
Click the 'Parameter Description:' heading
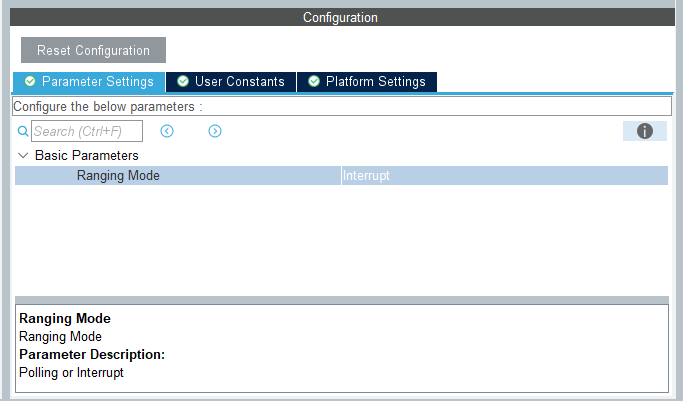coord(92,354)
